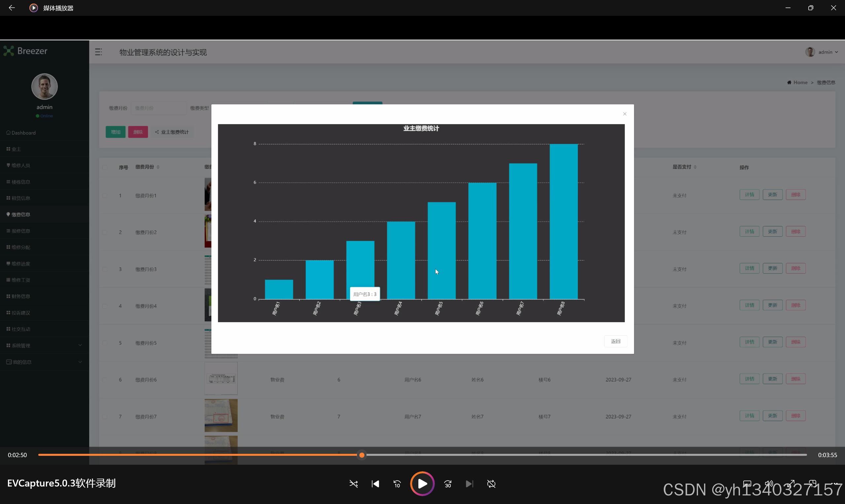Click the 返回 button
This screenshot has height=504, width=845.
(615, 341)
